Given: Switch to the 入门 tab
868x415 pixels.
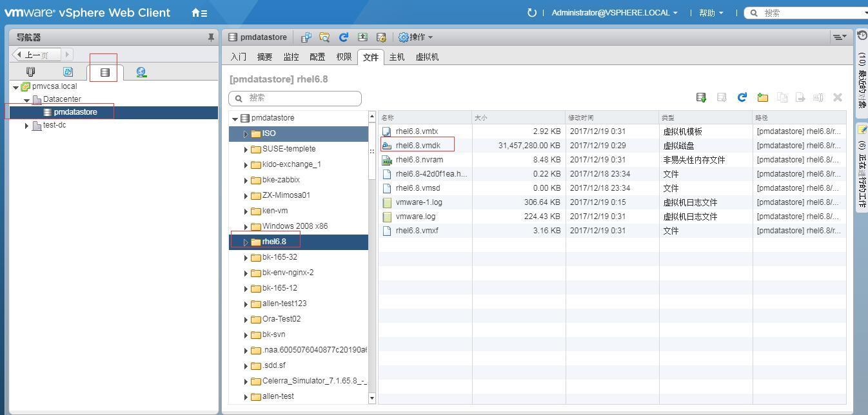Looking at the screenshot, I should click(x=239, y=57).
